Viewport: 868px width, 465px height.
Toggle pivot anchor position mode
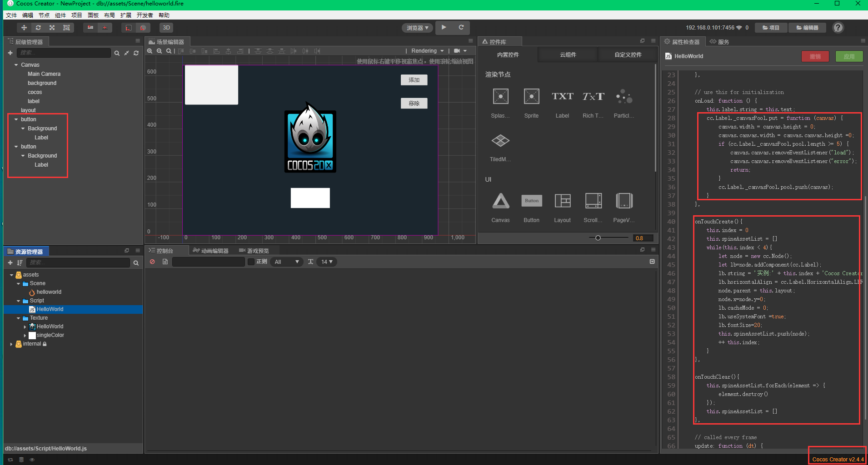(90, 28)
